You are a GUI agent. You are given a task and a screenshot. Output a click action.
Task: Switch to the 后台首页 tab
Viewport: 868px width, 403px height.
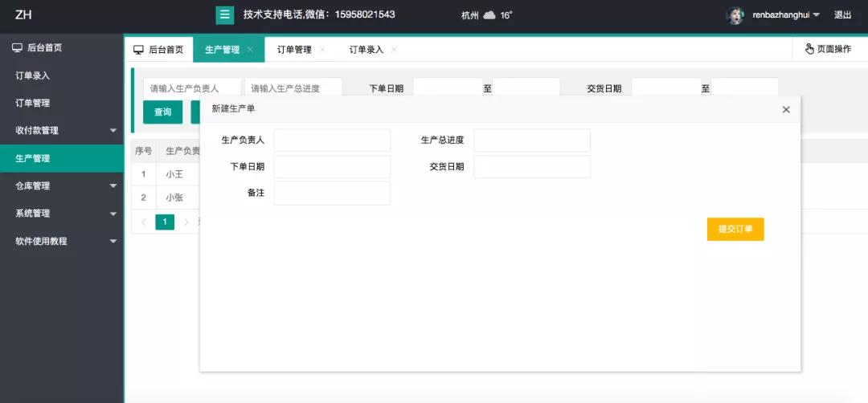(159, 50)
